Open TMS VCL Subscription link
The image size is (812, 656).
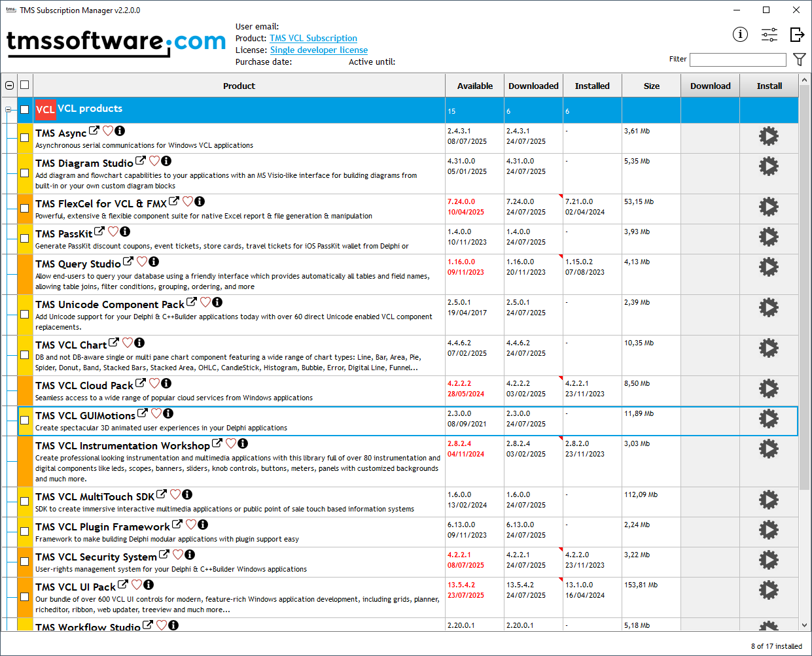point(313,39)
